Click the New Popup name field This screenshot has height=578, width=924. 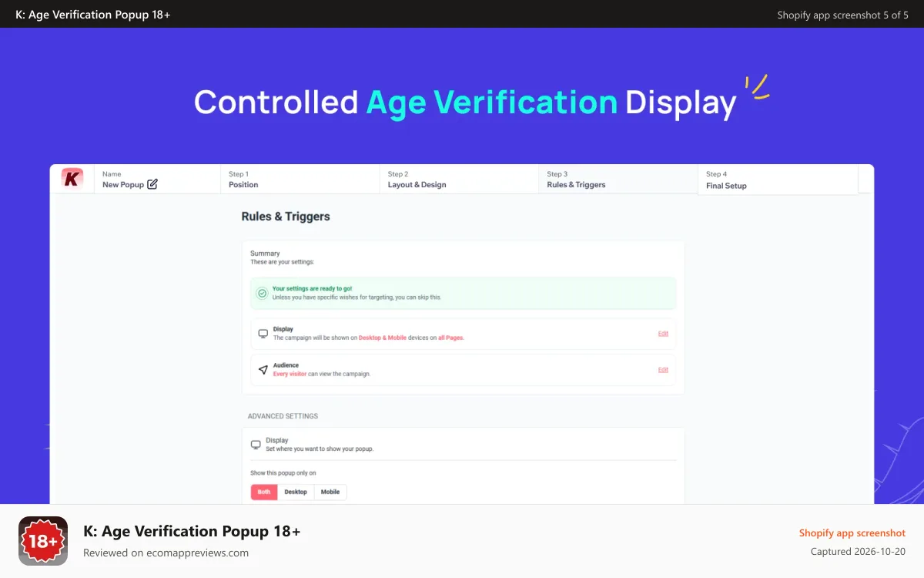tap(157, 179)
